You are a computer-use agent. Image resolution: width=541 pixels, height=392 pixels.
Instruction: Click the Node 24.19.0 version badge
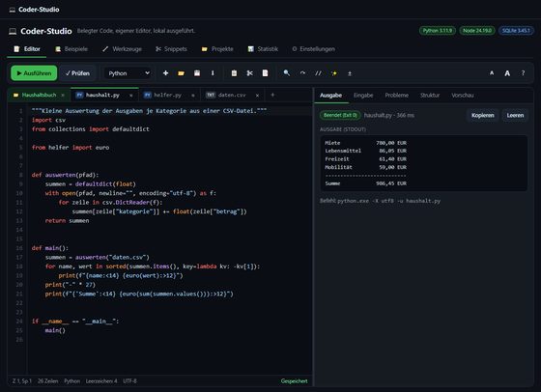(x=477, y=31)
